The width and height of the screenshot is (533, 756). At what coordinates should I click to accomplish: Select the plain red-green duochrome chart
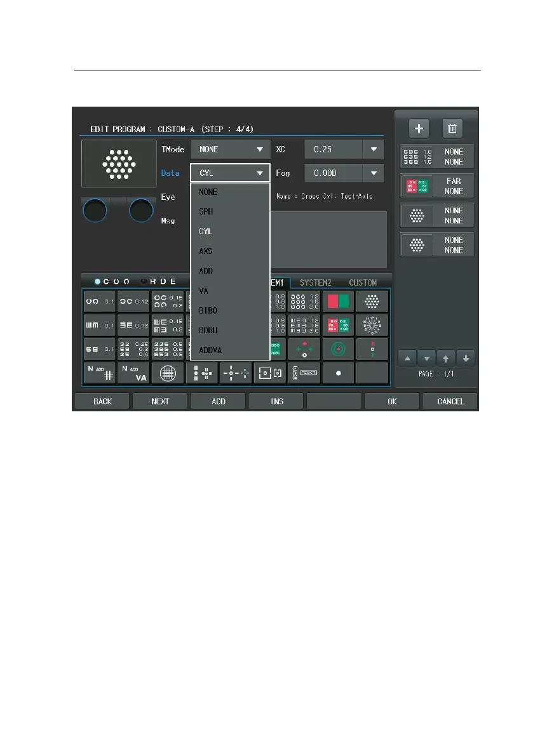pos(338,302)
